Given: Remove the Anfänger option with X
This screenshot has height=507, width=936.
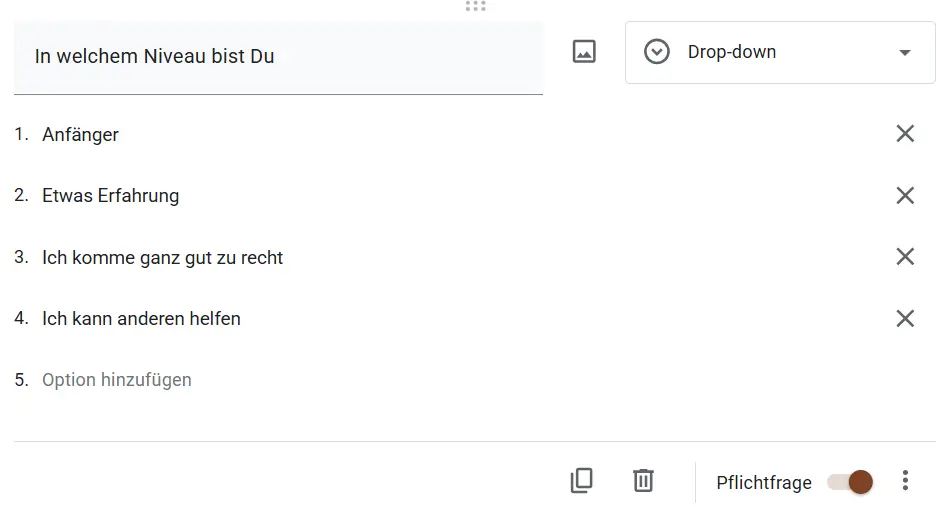Looking at the screenshot, I should pyautogui.click(x=905, y=133).
